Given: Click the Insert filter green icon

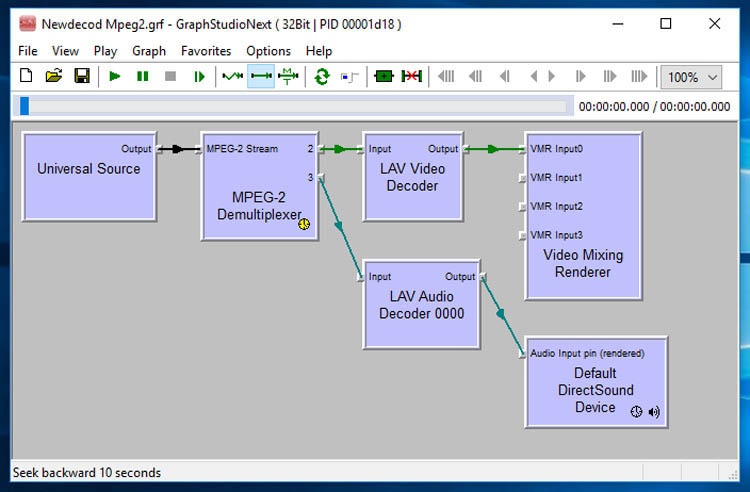Looking at the screenshot, I should tap(384, 76).
